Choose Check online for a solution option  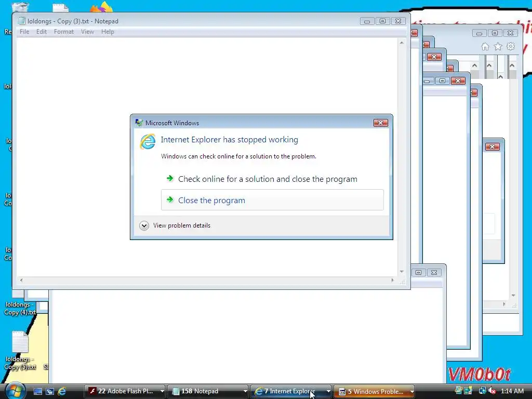click(272, 179)
